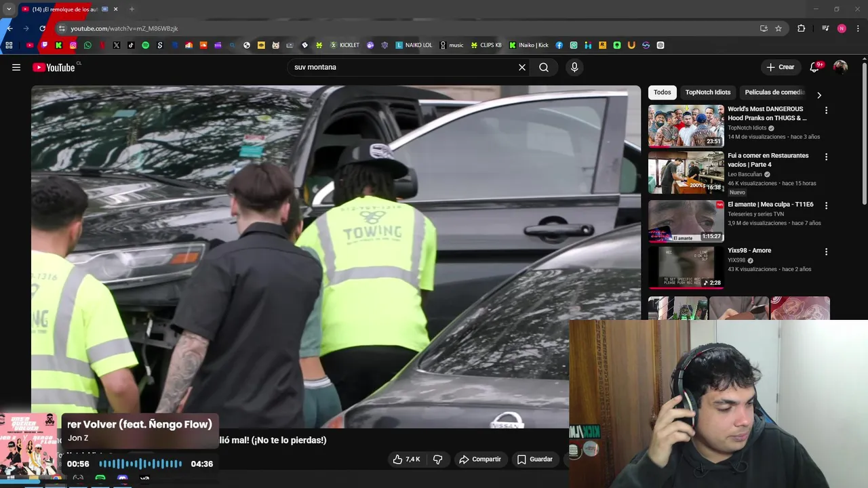Open the YouTube account avatar menu
This screenshot has height=488, width=868.
(840, 67)
